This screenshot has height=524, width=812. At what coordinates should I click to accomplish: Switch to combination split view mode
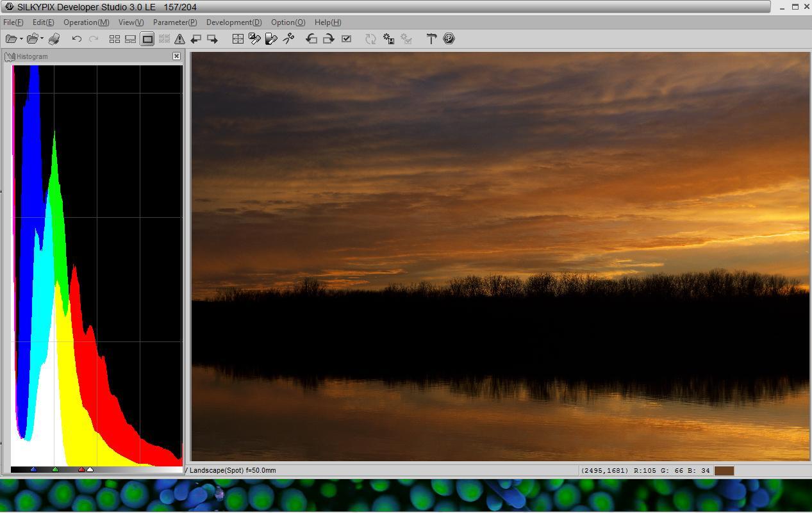coord(131,39)
